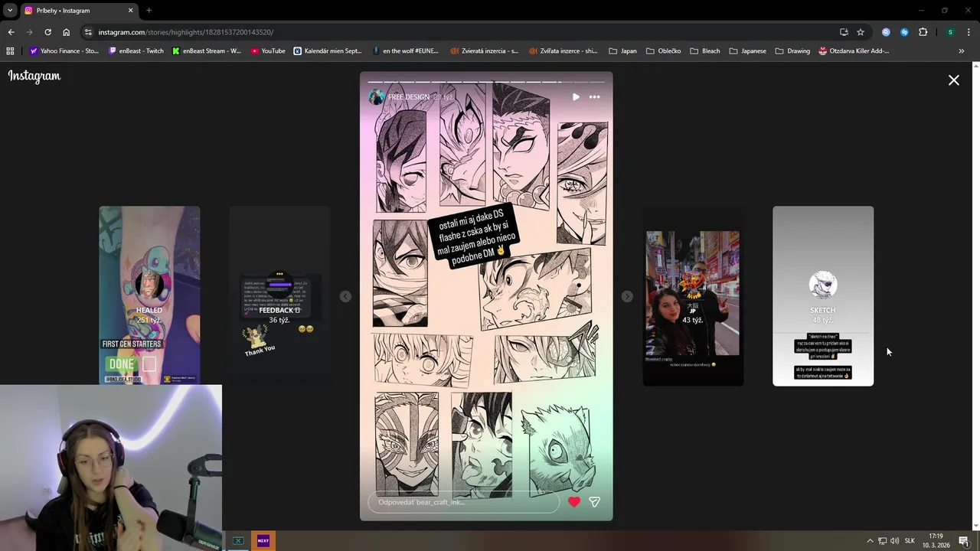Open the 'en the wolf #EUNE' bookmark
Image resolution: width=980 pixels, height=551 pixels.
coord(406,51)
